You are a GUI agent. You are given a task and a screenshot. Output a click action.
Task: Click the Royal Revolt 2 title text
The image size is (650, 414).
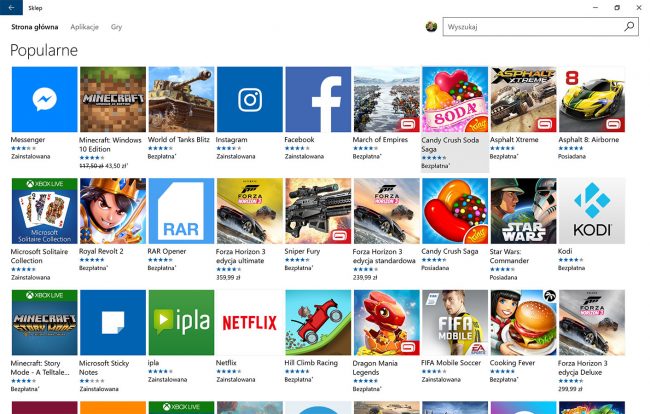[101, 251]
